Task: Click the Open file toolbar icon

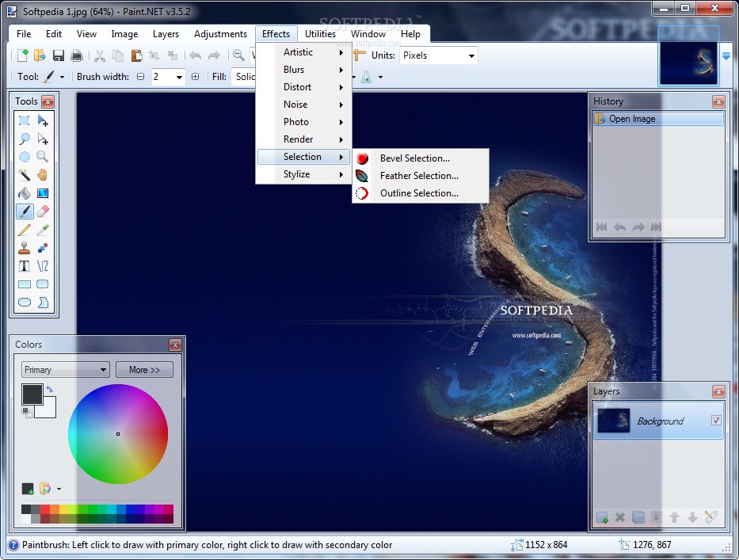Action: click(x=40, y=55)
